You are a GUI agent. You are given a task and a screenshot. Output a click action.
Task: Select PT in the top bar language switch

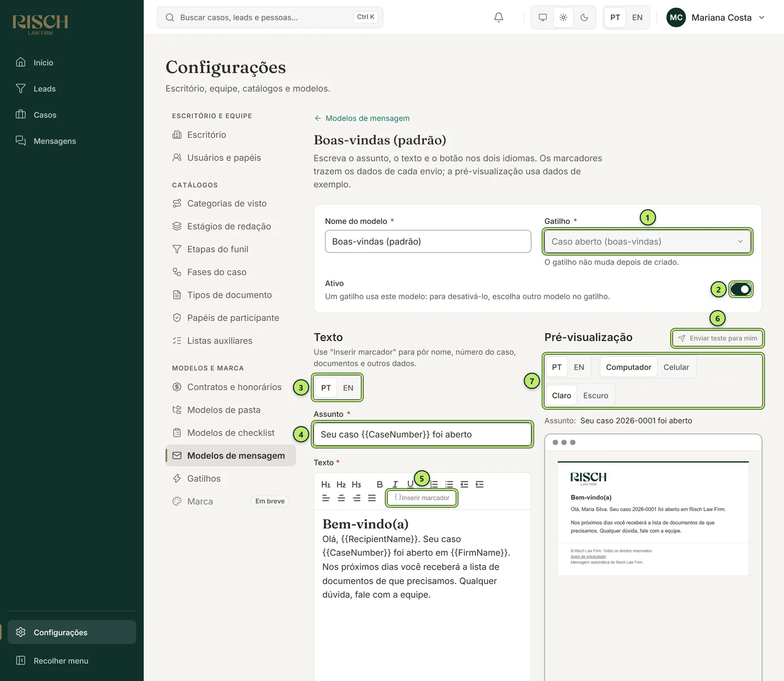pos(615,17)
